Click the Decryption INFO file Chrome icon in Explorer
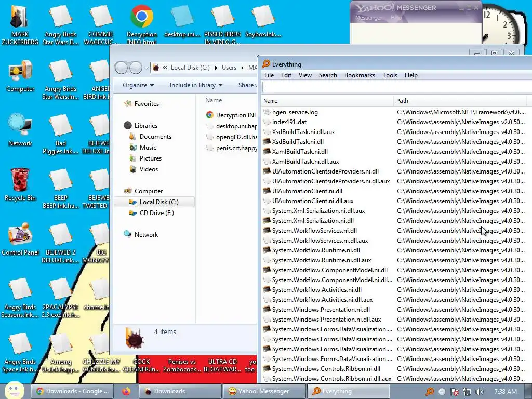Screen dimensions: 532x399 click(x=210, y=115)
